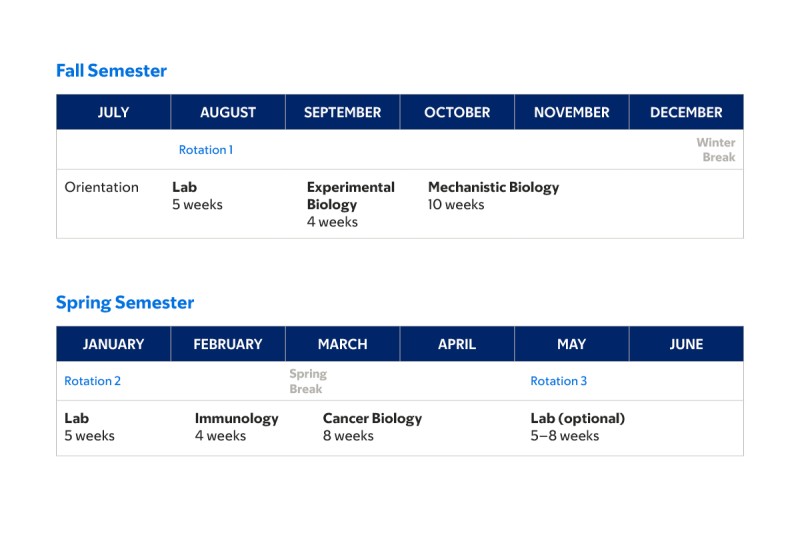Click the Immunology 4 weeks entry
The image size is (800, 533).
[236, 426]
